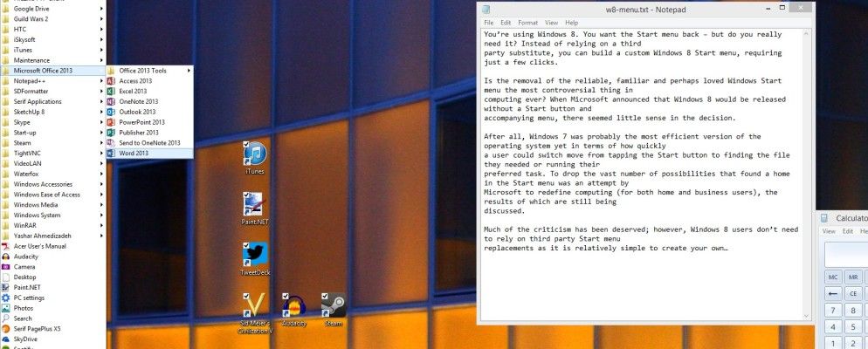Open Camera app from the menu

pos(52,267)
